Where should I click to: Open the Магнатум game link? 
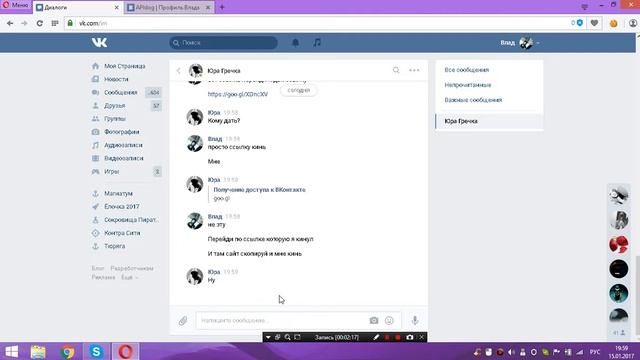click(118, 193)
